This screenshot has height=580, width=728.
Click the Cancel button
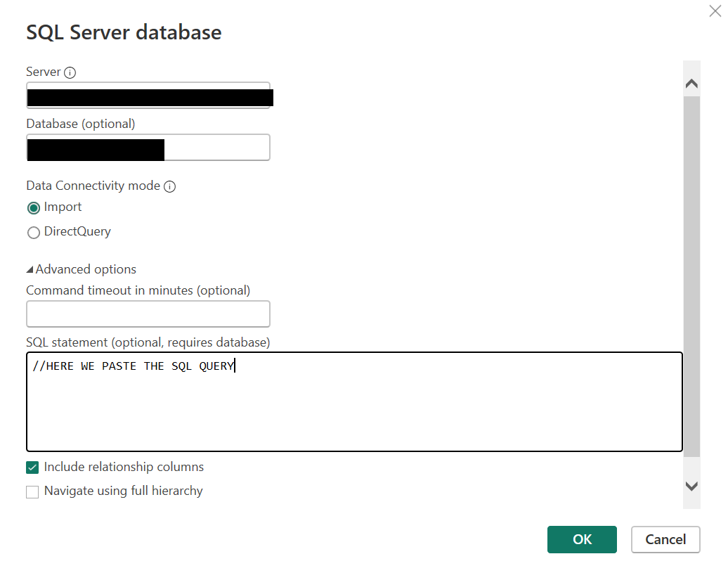[x=665, y=539]
